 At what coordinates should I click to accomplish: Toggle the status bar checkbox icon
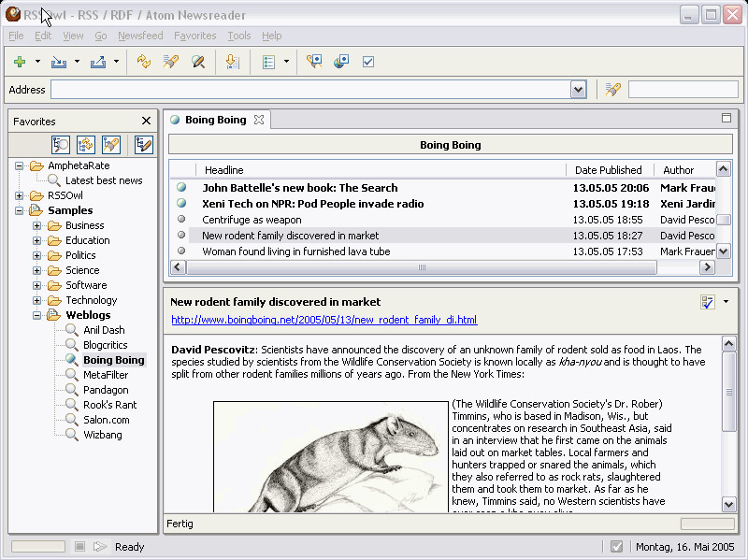[616, 546]
